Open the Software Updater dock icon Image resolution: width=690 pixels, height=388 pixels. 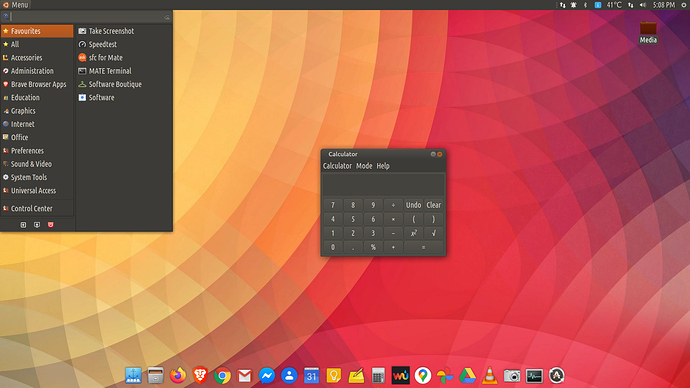tap(556, 375)
